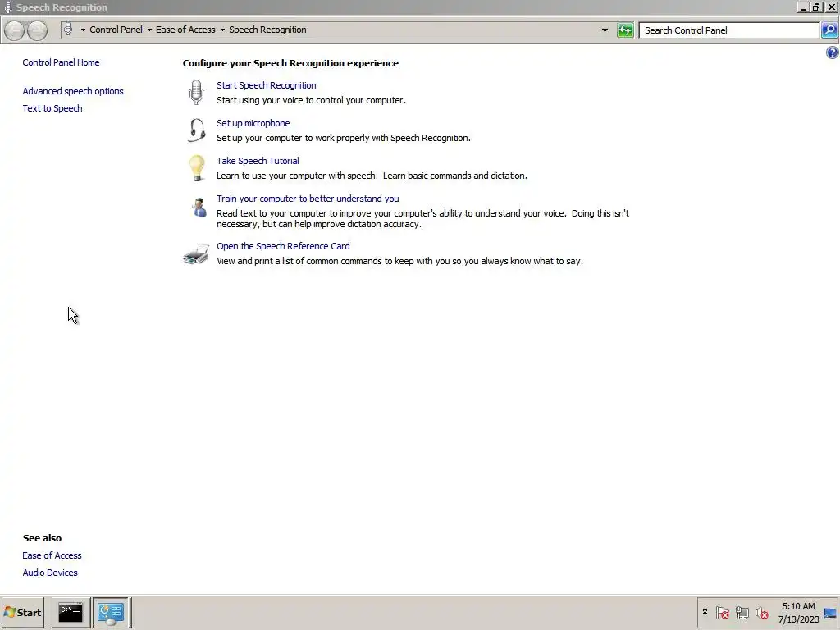Screen dimensions: 840x630
Task: Show hidden tray icons with the arrow
Action: tap(705, 612)
